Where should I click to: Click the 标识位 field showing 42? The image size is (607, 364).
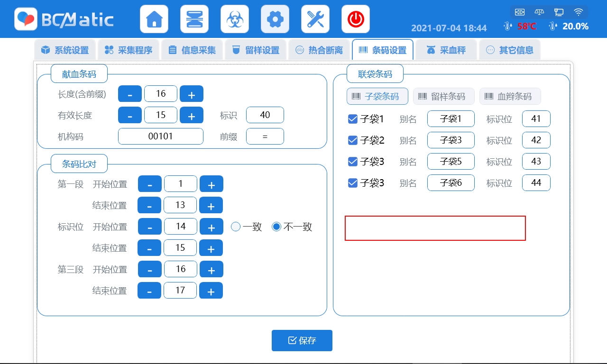(x=536, y=140)
